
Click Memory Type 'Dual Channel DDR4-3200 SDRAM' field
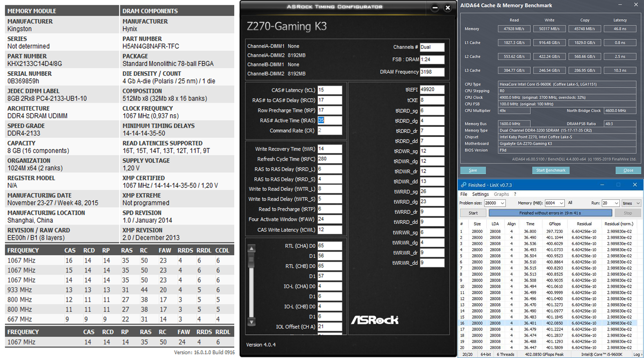point(567,131)
